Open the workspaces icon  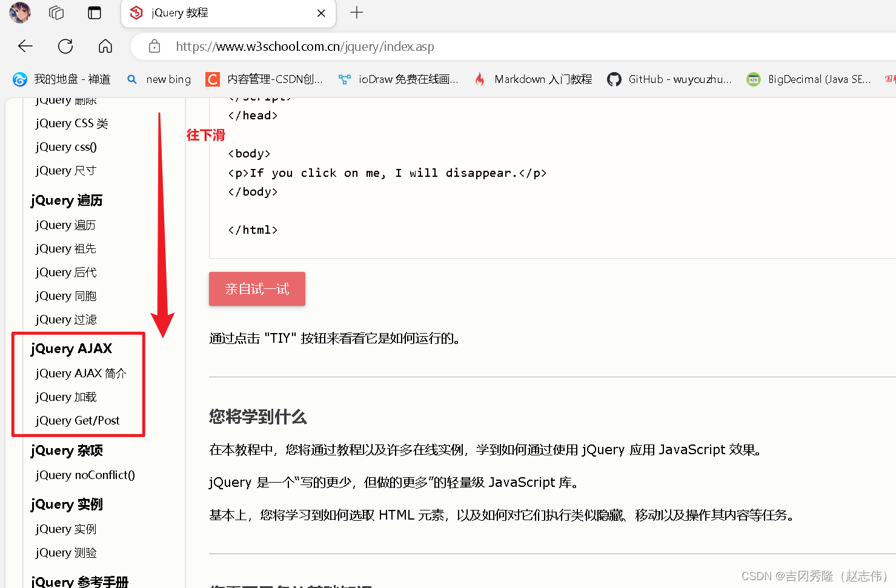(x=56, y=13)
